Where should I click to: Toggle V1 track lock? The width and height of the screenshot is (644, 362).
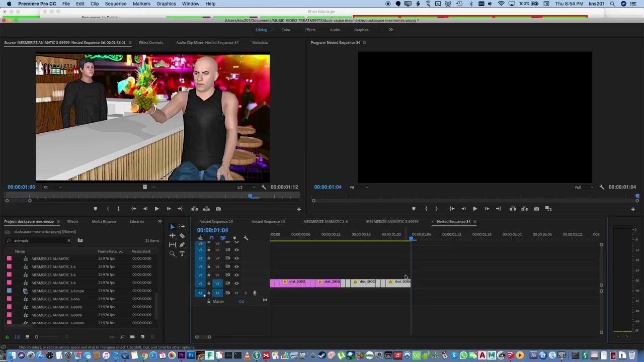(209, 283)
